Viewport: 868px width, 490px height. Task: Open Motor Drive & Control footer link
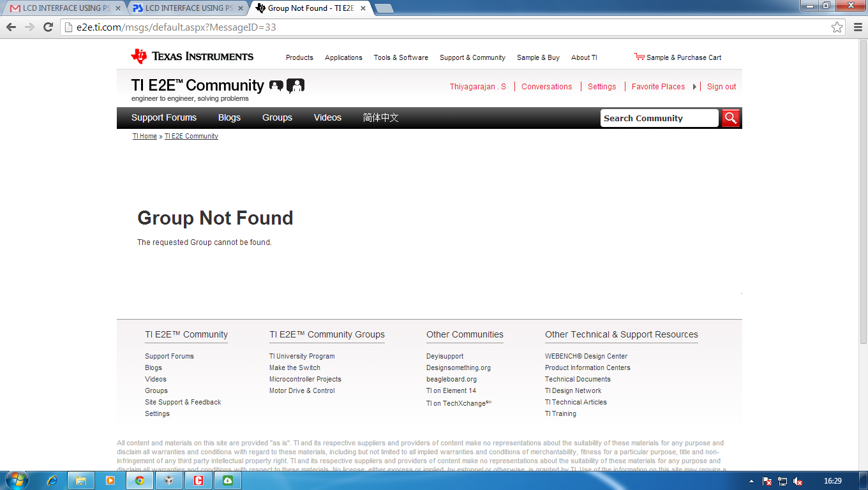(x=302, y=390)
